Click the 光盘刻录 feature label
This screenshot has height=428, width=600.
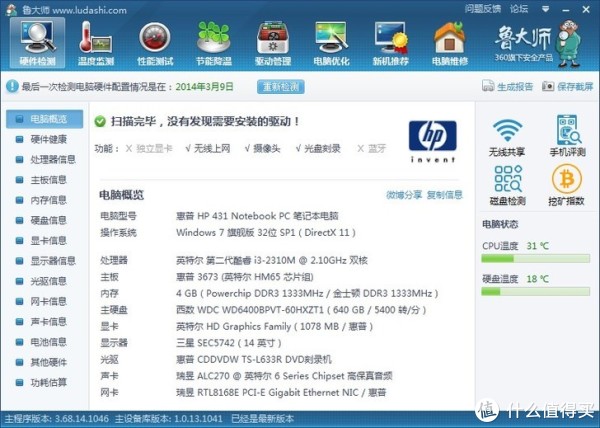point(322,148)
